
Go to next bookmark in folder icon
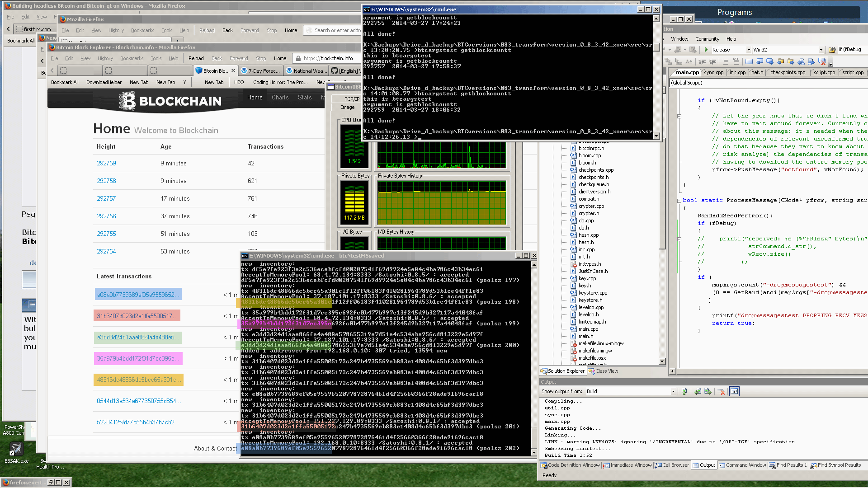(x=791, y=61)
